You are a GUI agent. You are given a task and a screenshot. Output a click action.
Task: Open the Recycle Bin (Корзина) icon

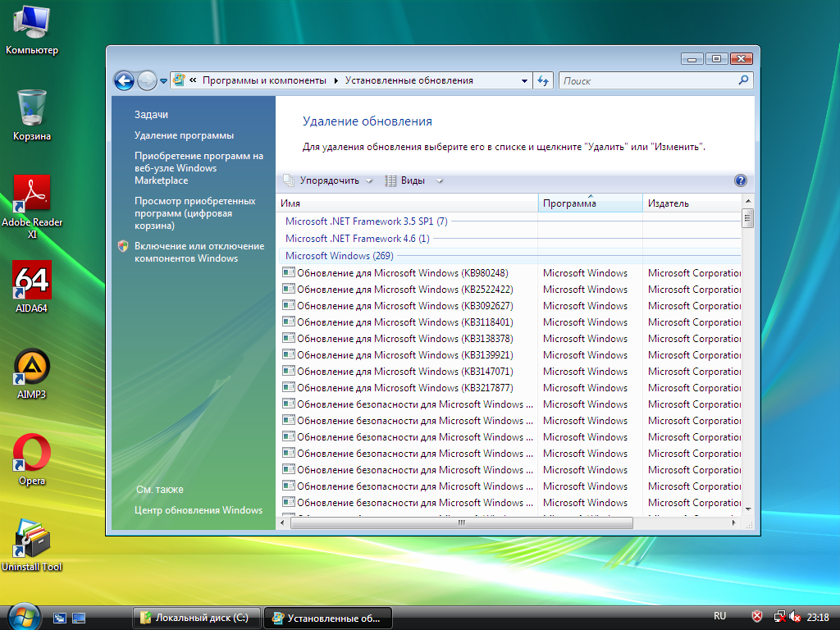point(32,107)
